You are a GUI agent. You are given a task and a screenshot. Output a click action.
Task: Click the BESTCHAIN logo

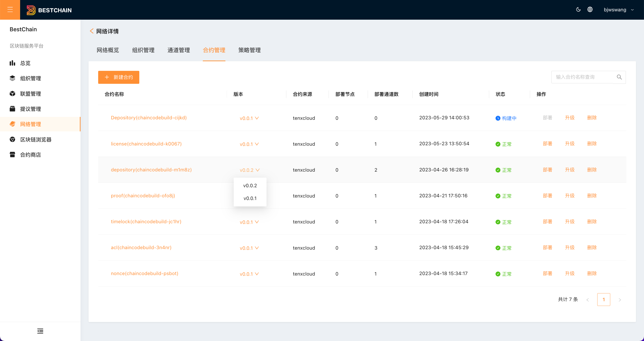[x=49, y=10]
